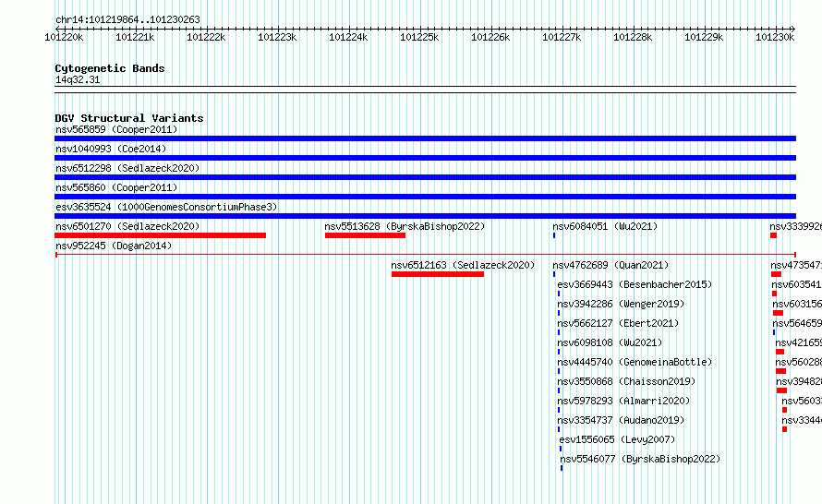The width and height of the screenshot is (822, 504).
Task: Select the red bar for nsv6501270
Action: (161, 235)
